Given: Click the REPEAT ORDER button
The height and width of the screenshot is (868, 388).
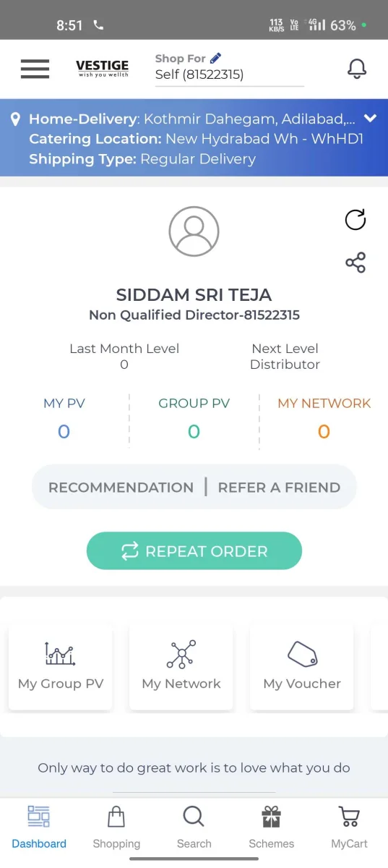Looking at the screenshot, I should click(194, 551).
